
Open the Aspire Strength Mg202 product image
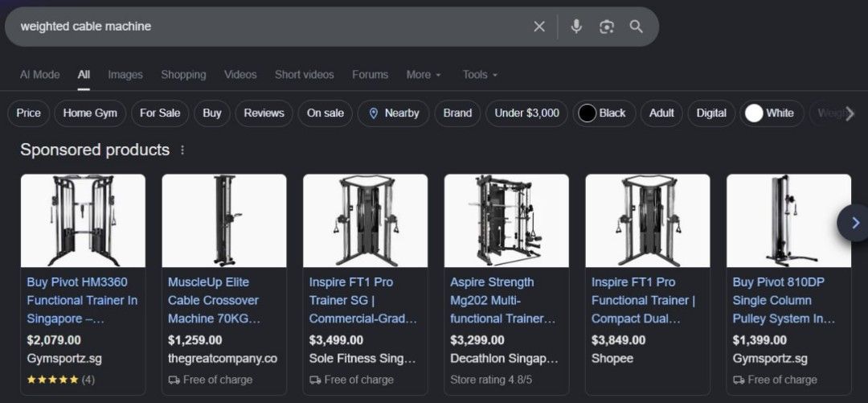coord(506,220)
